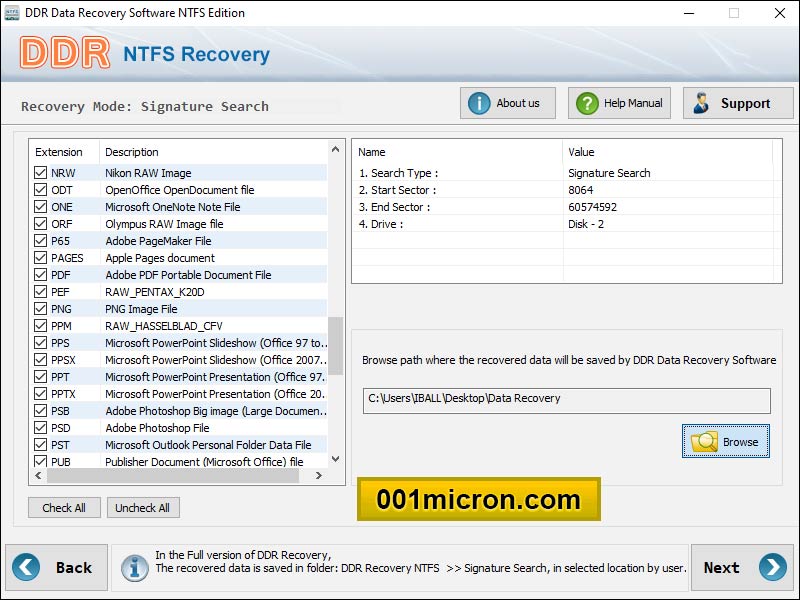800x600 pixels.
Task: Click the recovery save path field
Action: (x=565, y=401)
